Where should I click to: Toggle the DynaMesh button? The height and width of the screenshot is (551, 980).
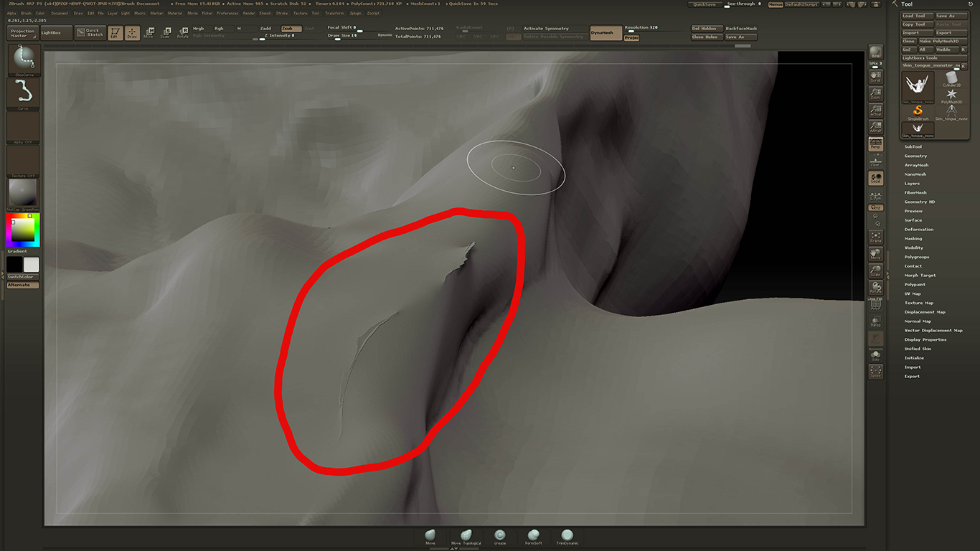tap(606, 33)
